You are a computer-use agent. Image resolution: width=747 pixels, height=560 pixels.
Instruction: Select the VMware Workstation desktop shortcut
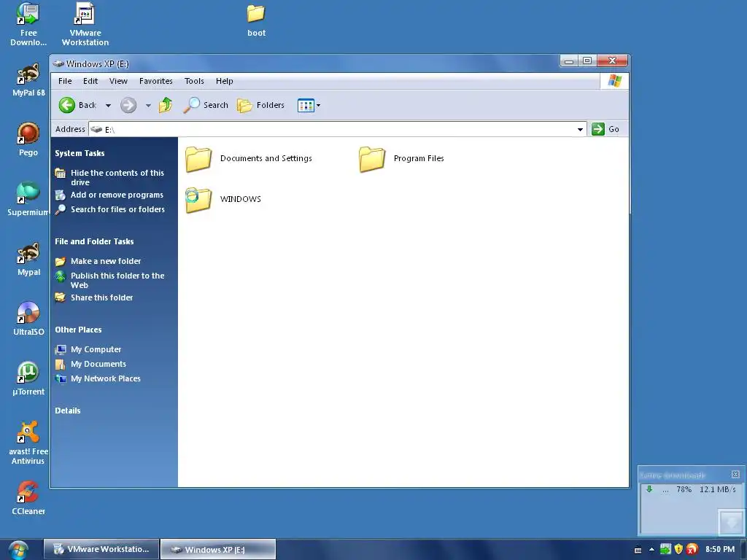coord(85,24)
